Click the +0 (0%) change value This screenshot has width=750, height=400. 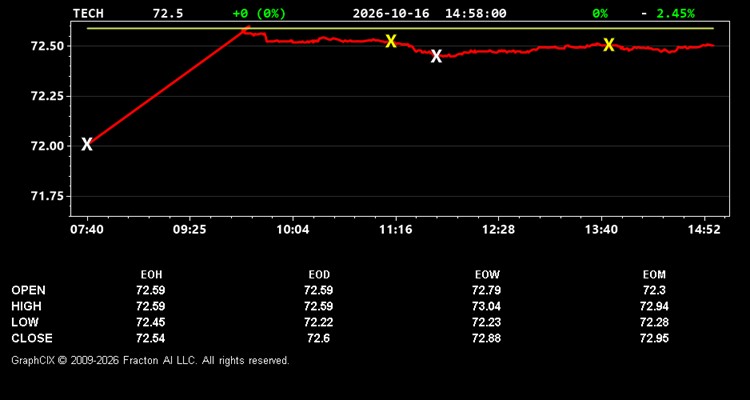(259, 13)
